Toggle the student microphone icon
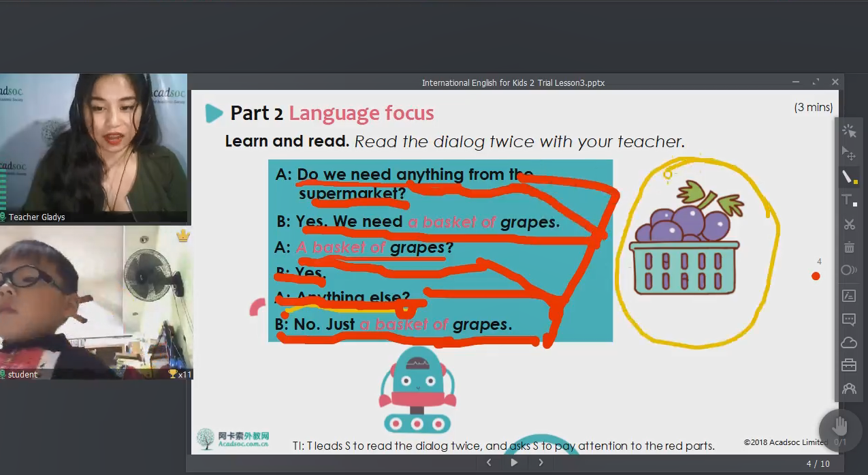Screen dimensions: 868x475 [3, 374]
